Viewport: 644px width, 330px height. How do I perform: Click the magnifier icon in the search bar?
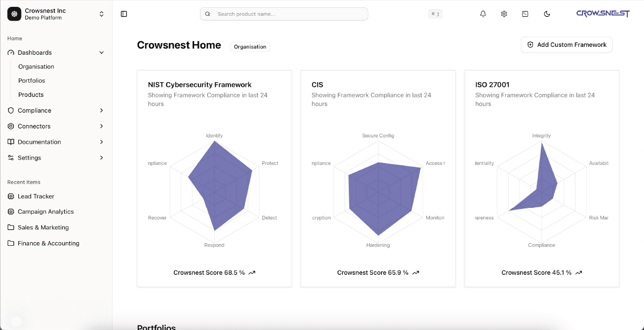208,14
